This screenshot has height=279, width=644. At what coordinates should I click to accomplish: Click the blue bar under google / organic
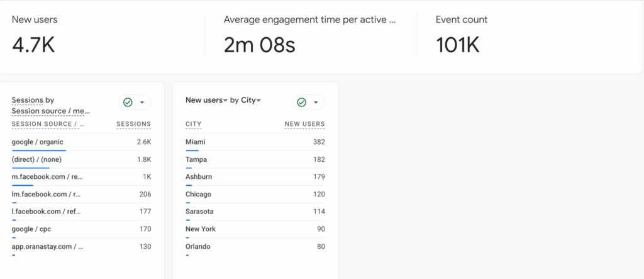pyautogui.click(x=38, y=151)
